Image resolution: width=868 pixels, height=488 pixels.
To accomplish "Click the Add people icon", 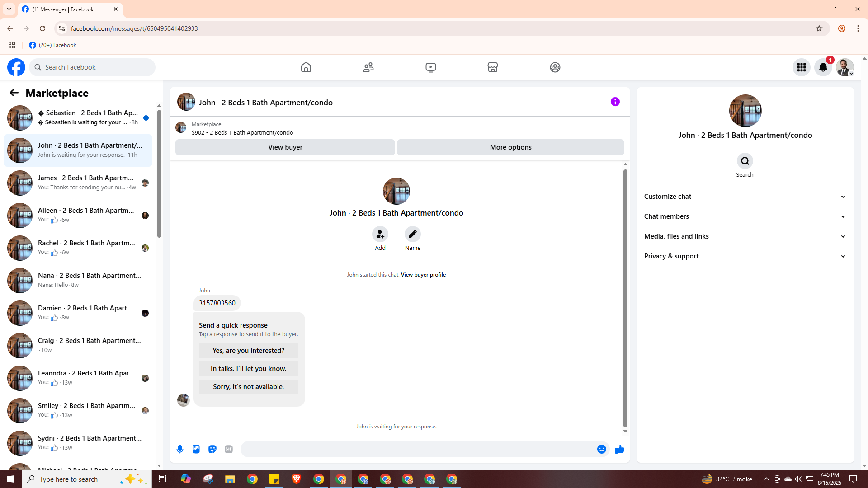I will tap(380, 234).
